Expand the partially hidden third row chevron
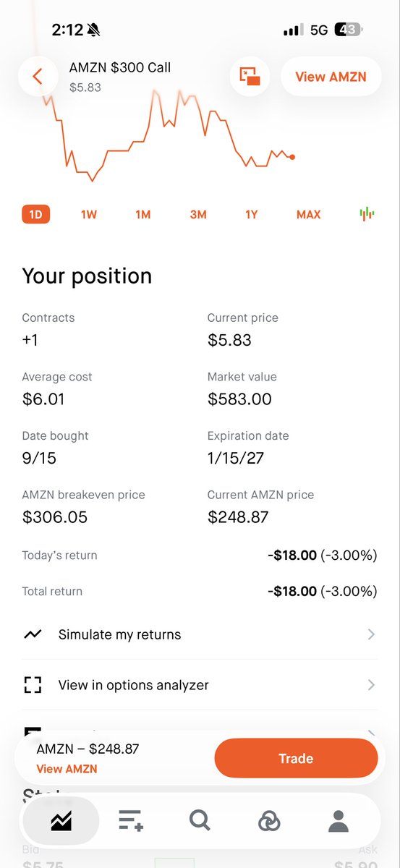400x868 pixels. (371, 733)
